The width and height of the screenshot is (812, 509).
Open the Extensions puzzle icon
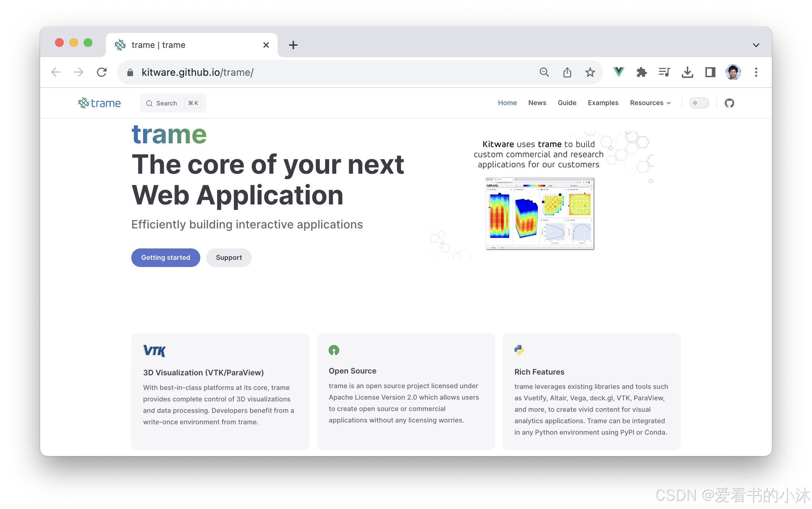642,73
